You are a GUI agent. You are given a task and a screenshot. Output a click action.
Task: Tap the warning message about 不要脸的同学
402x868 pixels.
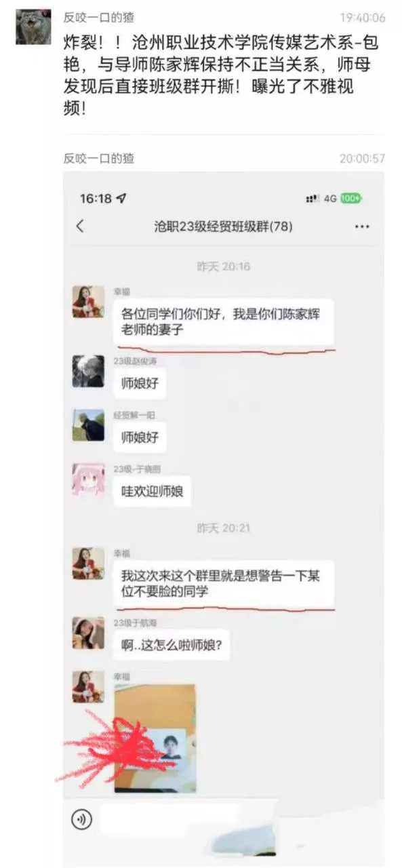[x=224, y=583]
